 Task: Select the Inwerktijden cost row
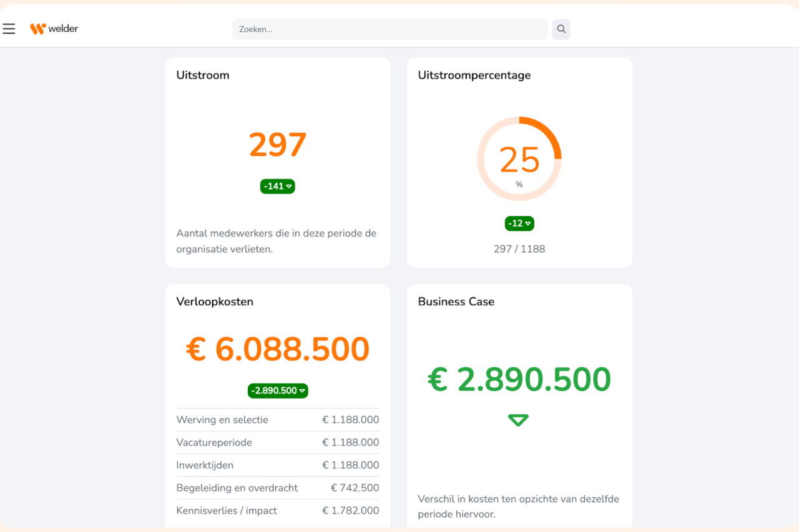click(x=278, y=465)
